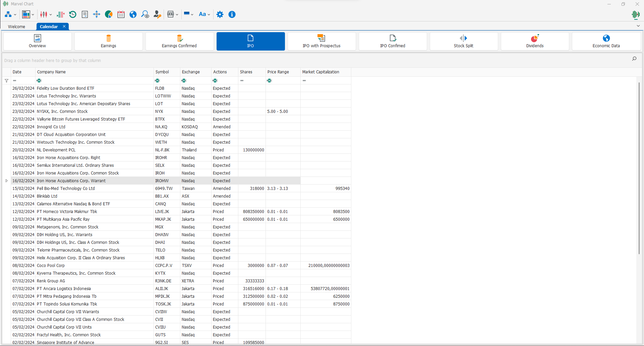Select the Calendar tab

click(49, 26)
